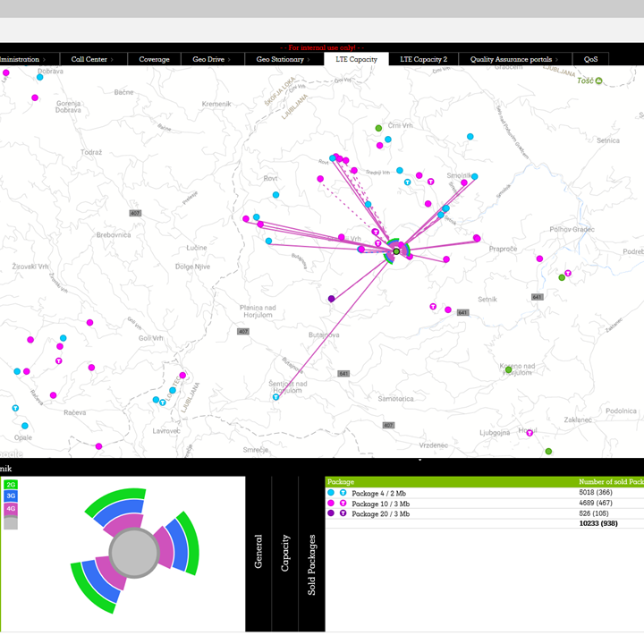The image size is (644, 644).
Task: Select the central cell site marker
Action: (396, 250)
